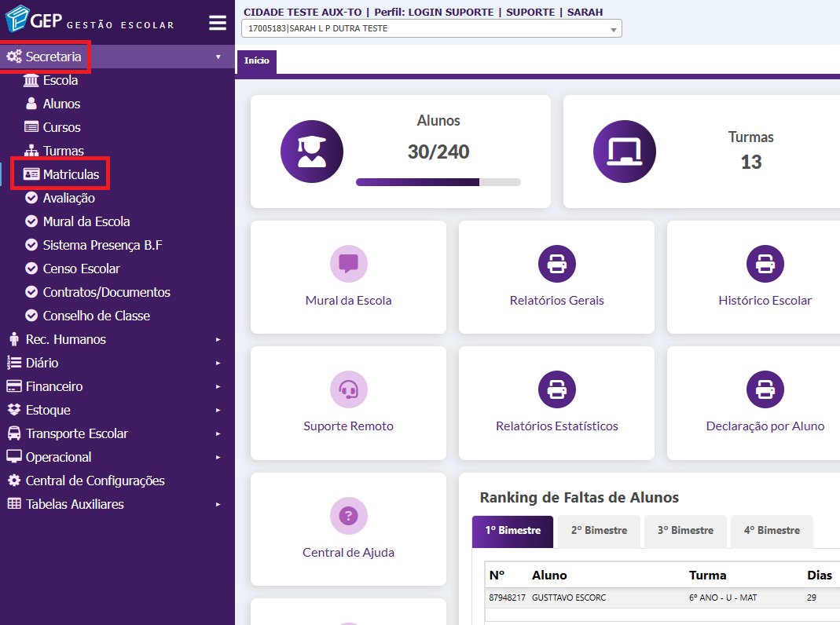Open Suporte Remoto headset icon

[348, 389]
